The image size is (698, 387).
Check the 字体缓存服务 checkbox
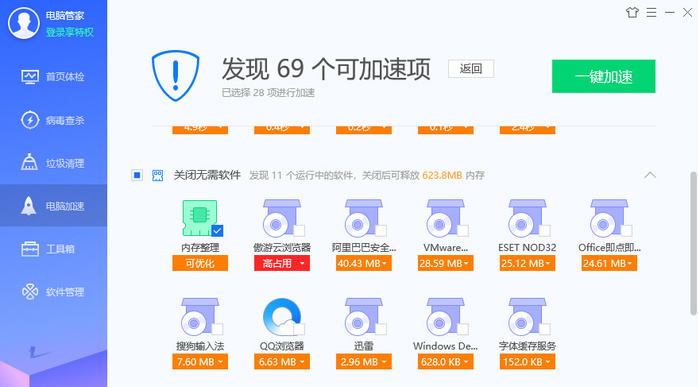pyautogui.click(x=545, y=329)
